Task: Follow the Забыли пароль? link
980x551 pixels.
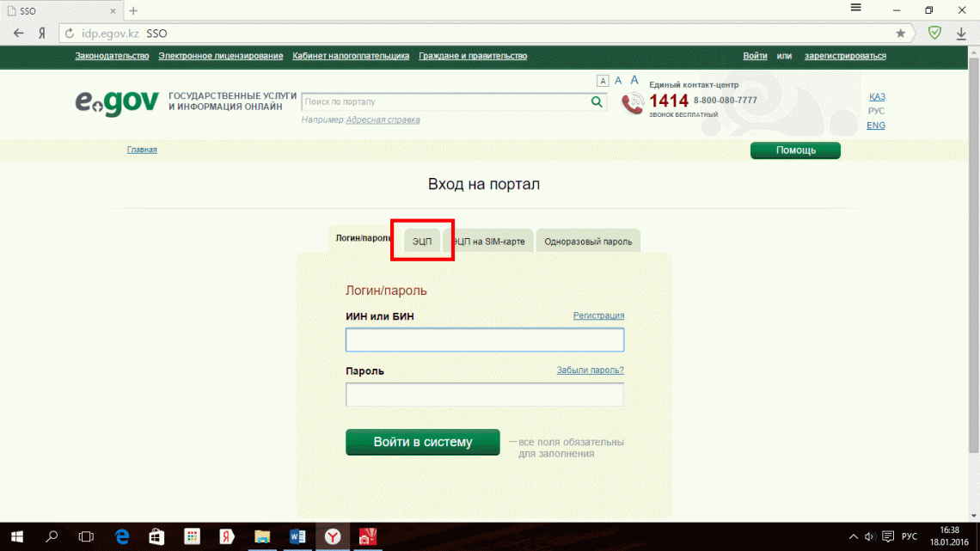Action: click(590, 369)
